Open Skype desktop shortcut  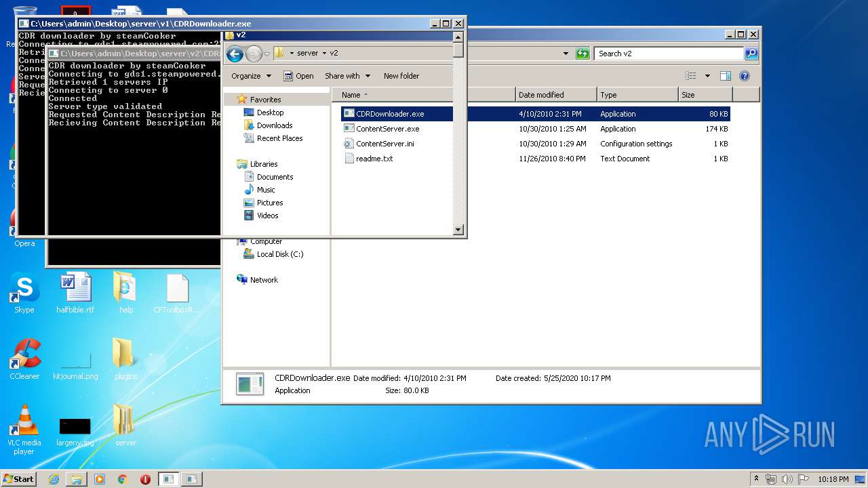[x=24, y=293]
